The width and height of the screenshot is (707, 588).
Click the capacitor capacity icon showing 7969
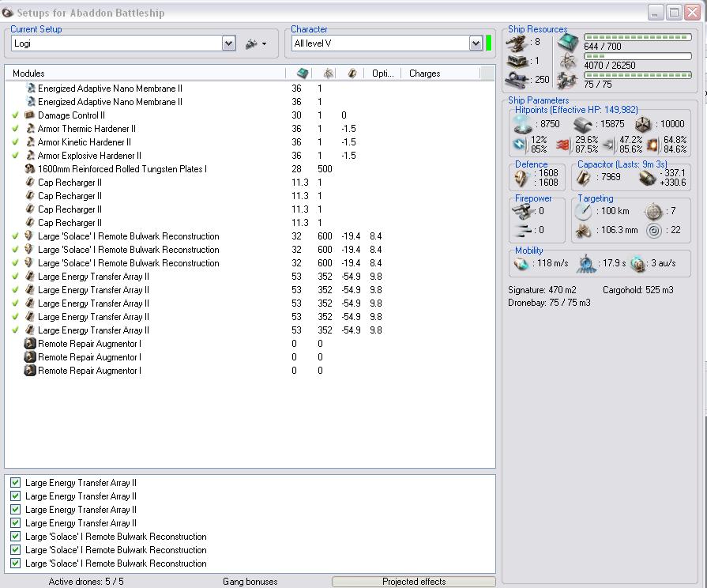point(584,177)
